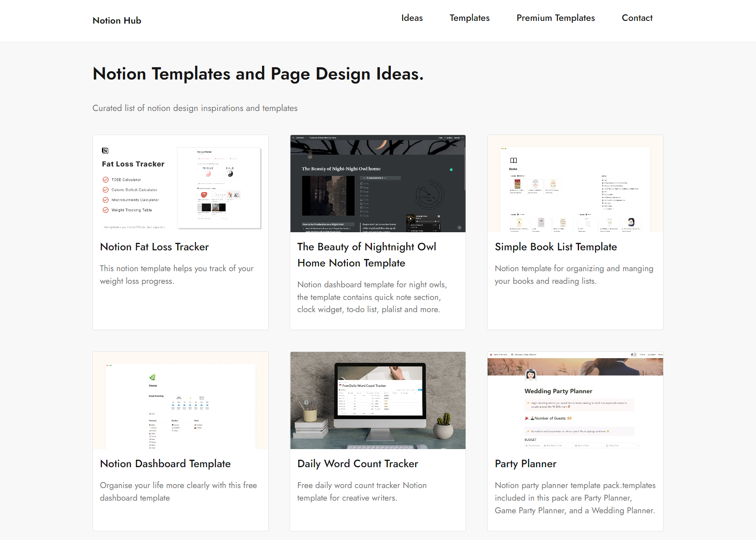
Task: Open the Nightnight Owl Home template thumbnail
Action: pyautogui.click(x=378, y=184)
